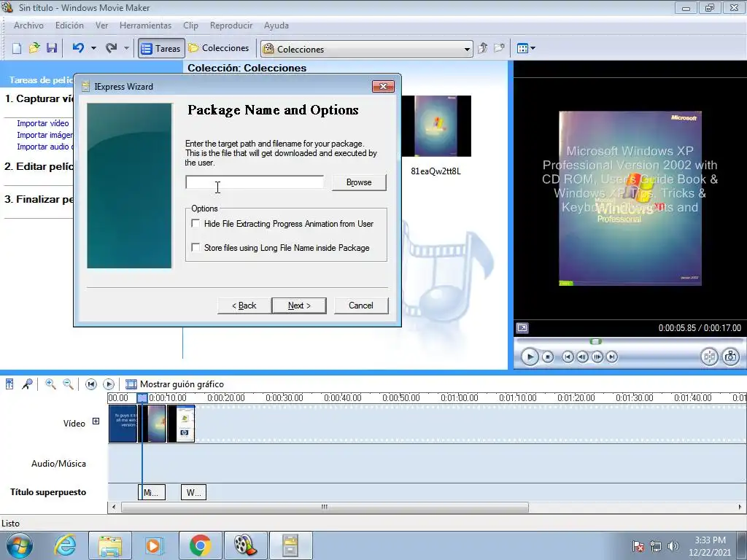Rewind the timeline to start
Image resolution: width=747 pixels, height=560 pixels.
coord(91,384)
